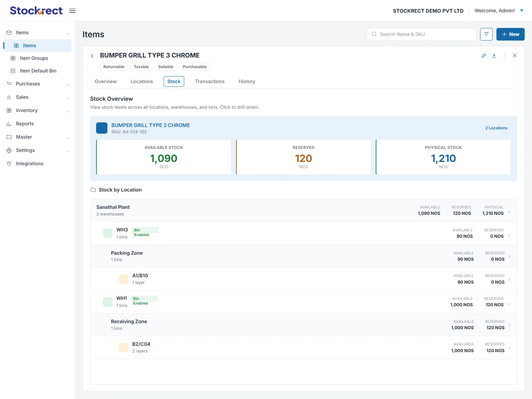Image resolution: width=532 pixels, height=399 pixels.
Task: Toggle the hamburger menu icon
Action: [x=72, y=11]
